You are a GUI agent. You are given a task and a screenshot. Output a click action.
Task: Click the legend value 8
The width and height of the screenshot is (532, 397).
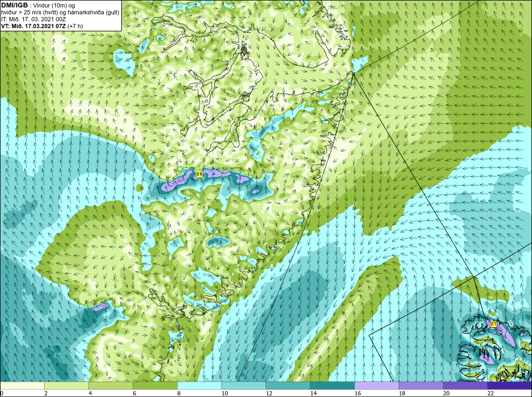179,393
